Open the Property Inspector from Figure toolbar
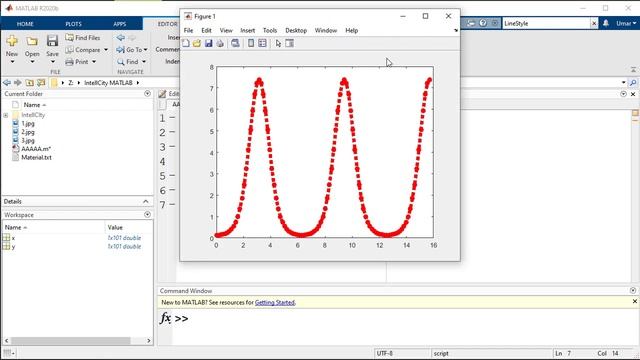Image resolution: width=640 pixels, height=360 pixels. pos(289,43)
